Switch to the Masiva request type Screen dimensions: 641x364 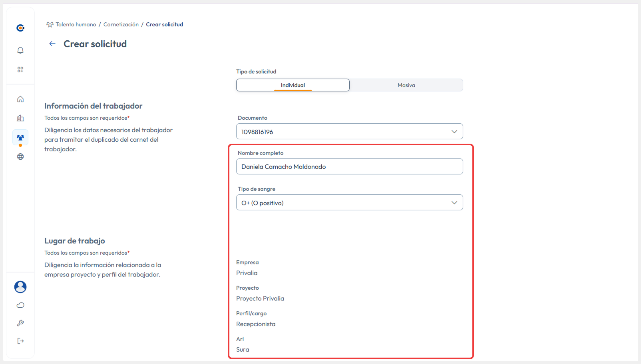406,85
